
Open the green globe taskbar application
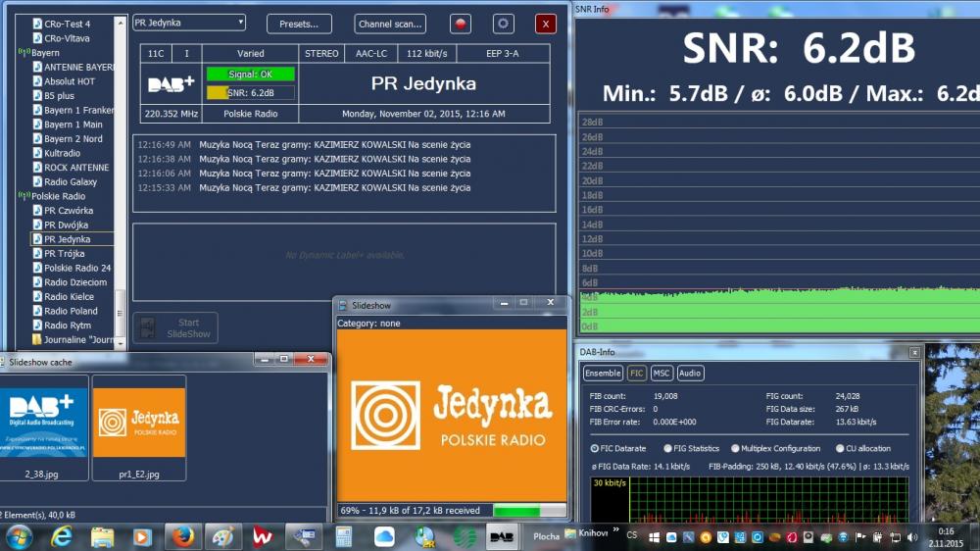tap(465, 537)
